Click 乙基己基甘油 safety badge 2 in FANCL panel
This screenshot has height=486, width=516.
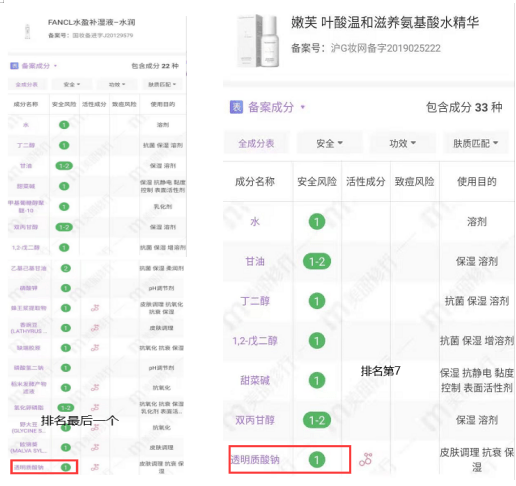(x=66, y=268)
